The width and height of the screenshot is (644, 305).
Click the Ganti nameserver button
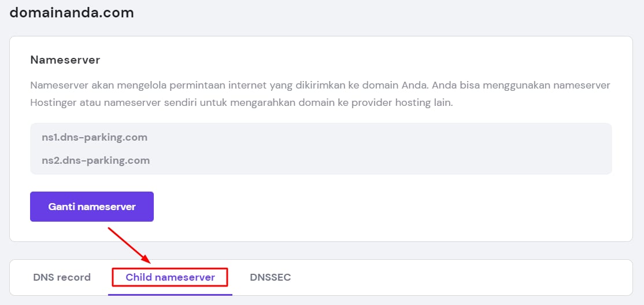point(92,207)
